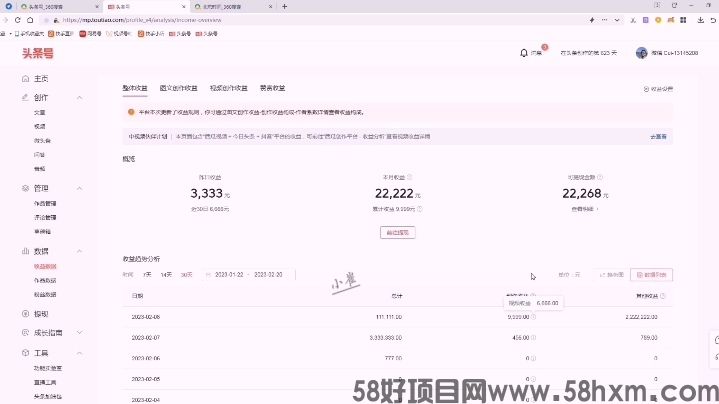
Task: Open 视频 under 创作 in sidebar
Action: [x=40, y=127]
